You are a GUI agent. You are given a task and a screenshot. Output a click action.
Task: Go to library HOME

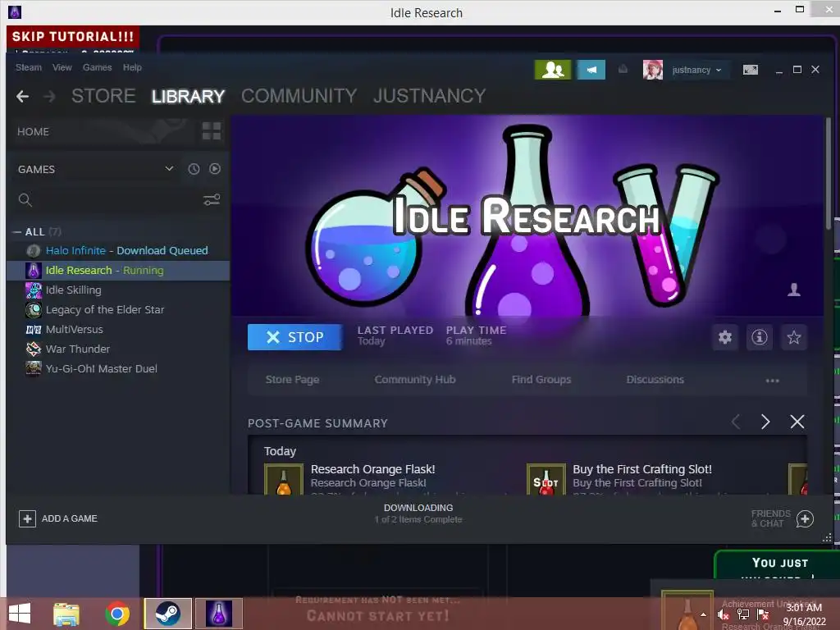33,132
